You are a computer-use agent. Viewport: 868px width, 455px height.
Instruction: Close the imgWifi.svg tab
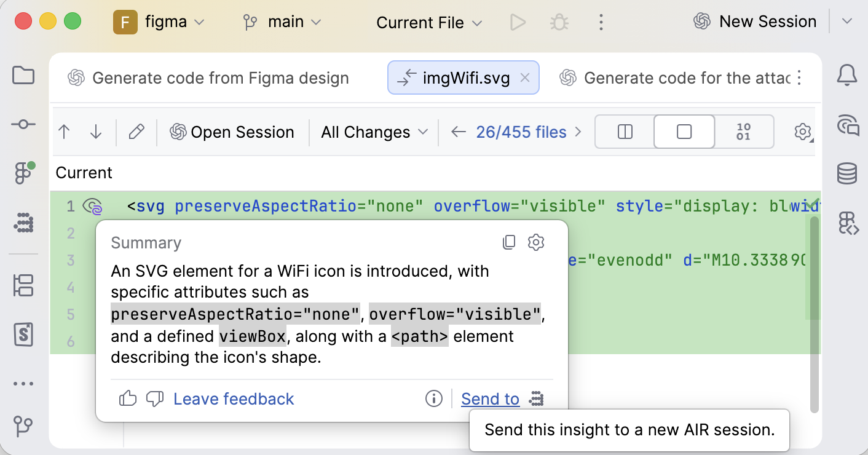524,78
